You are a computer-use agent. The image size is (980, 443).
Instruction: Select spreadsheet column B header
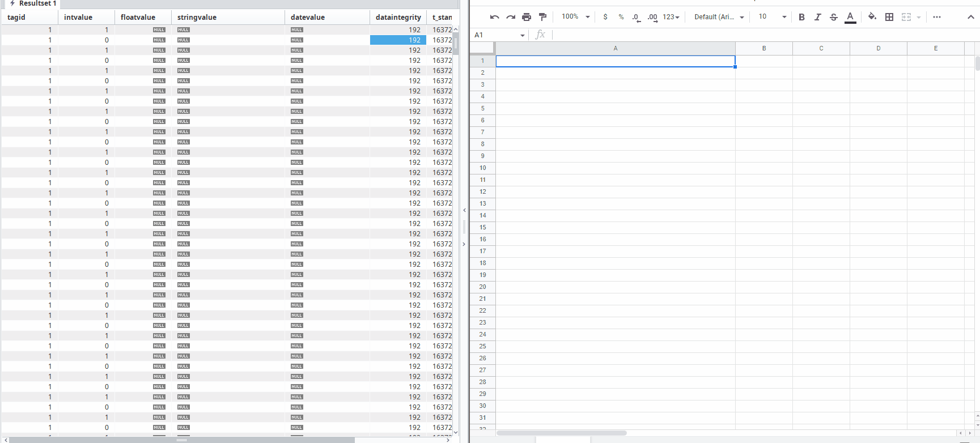pos(764,48)
